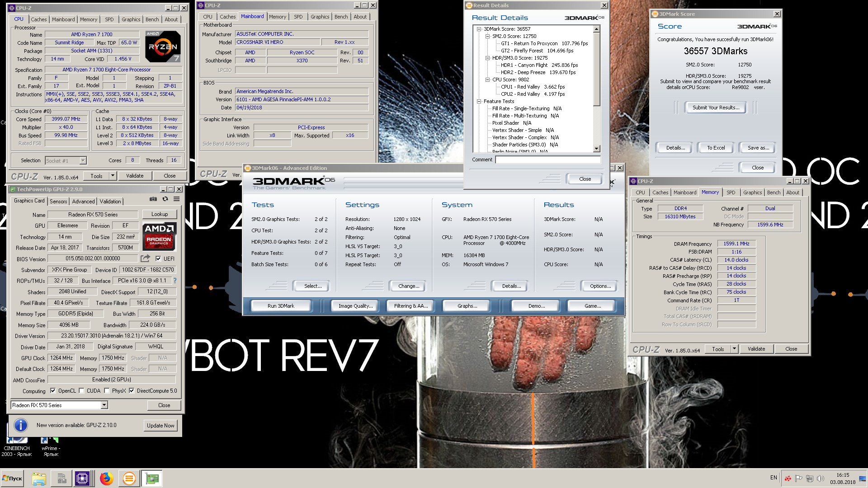Click the GPU-Z taskbar icon
868x488 pixels.
click(x=152, y=478)
